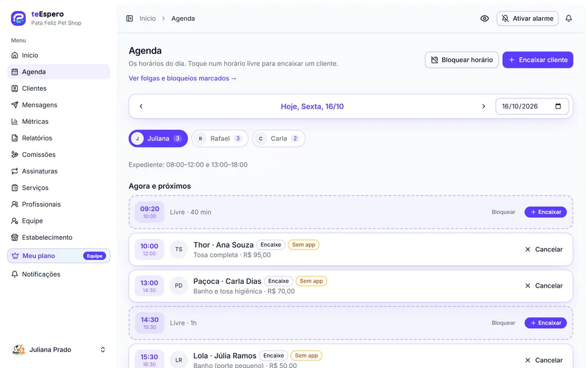The width and height of the screenshot is (588, 368).
Task: Open Meu plano crown item
Action: [x=59, y=256]
